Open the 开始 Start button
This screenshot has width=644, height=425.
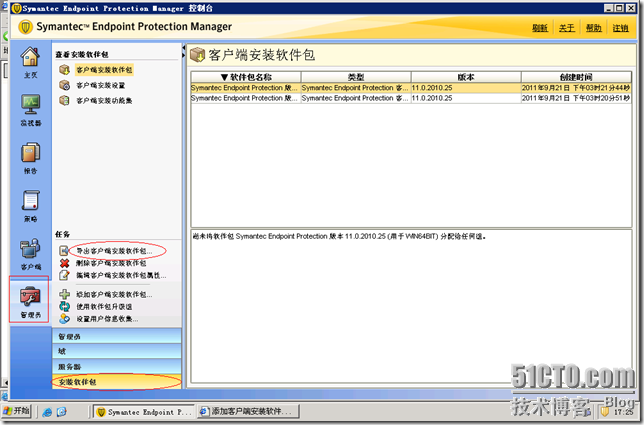pyautogui.click(x=16, y=411)
